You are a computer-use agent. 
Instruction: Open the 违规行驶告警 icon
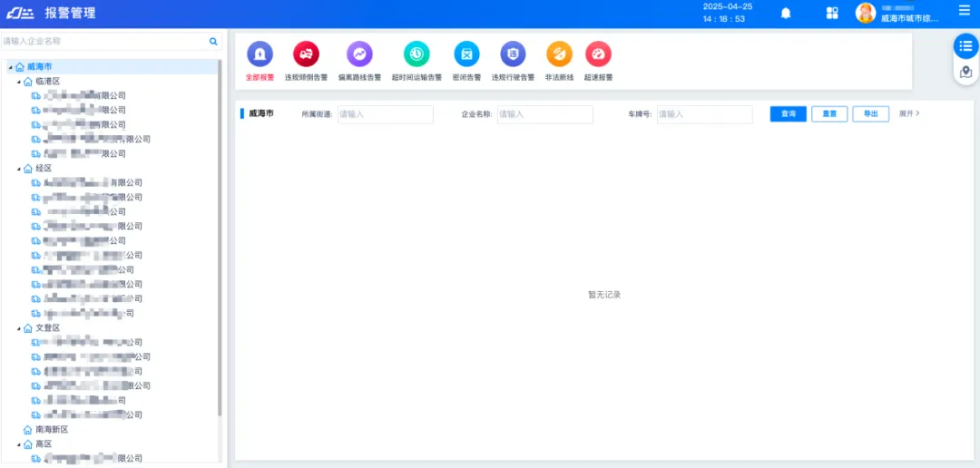click(x=513, y=54)
